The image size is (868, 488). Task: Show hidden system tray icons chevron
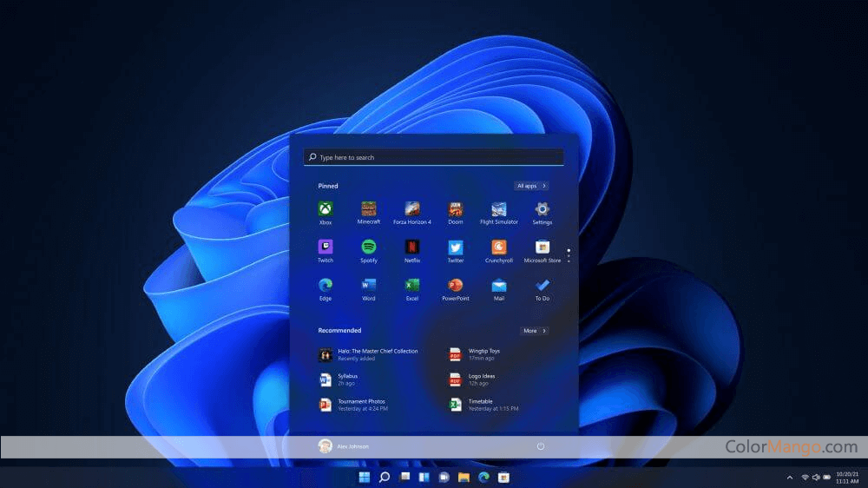(789, 478)
